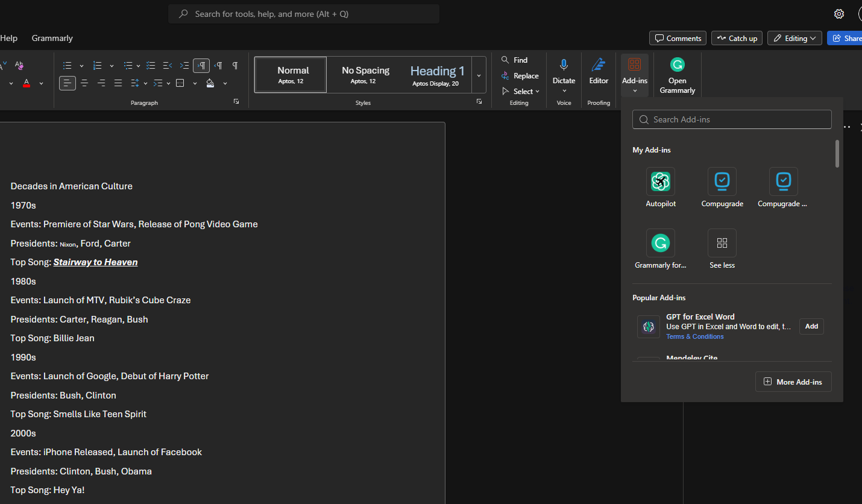This screenshot has height=504, width=862.
Task: Click the Borders icon
Action: 180,83
